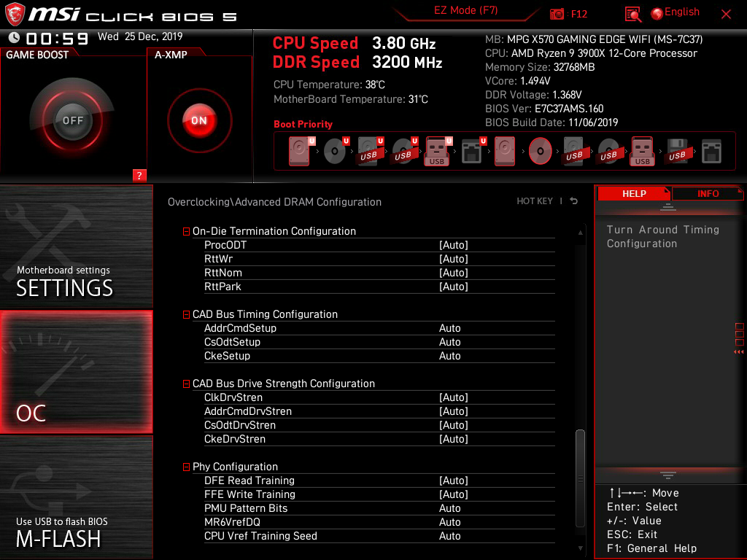Viewport: 747px width, 560px height.
Task: Open the red question mark Game Boost help
Action: 139,175
